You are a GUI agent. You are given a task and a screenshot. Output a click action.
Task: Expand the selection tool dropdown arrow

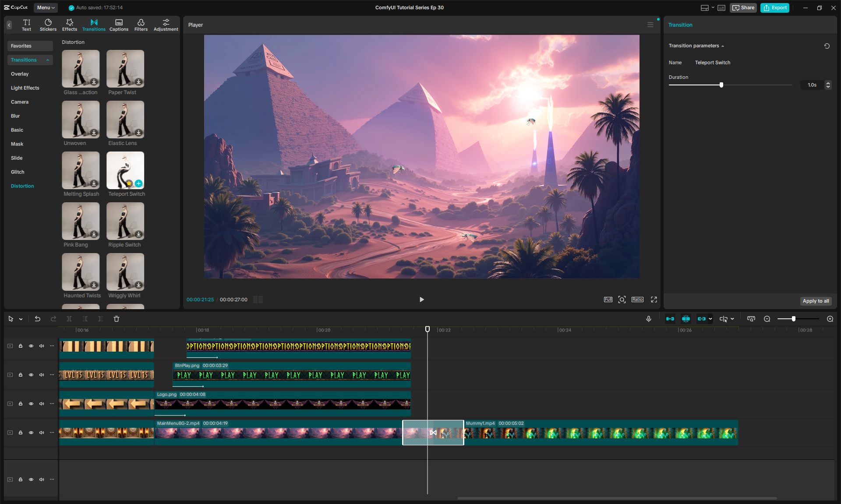point(21,319)
